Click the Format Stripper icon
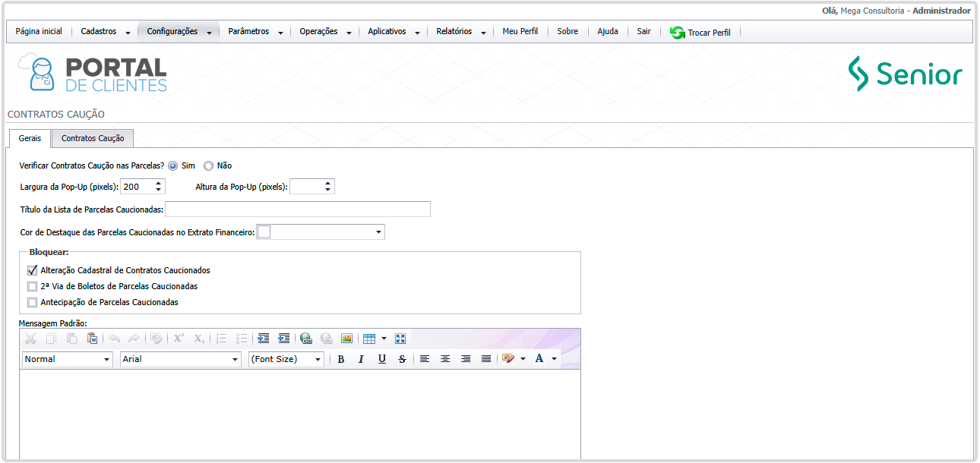 click(x=156, y=339)
